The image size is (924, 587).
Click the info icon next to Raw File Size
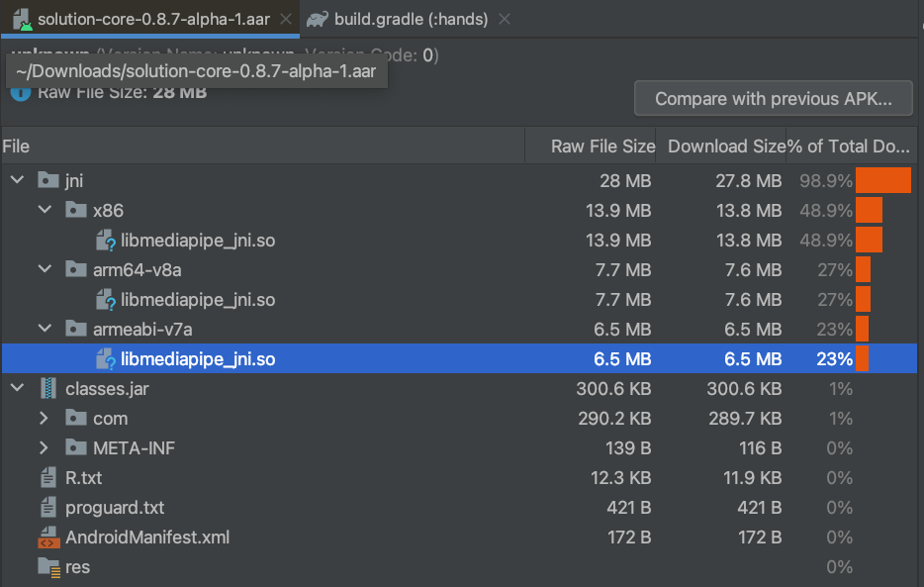pos(20,92)
